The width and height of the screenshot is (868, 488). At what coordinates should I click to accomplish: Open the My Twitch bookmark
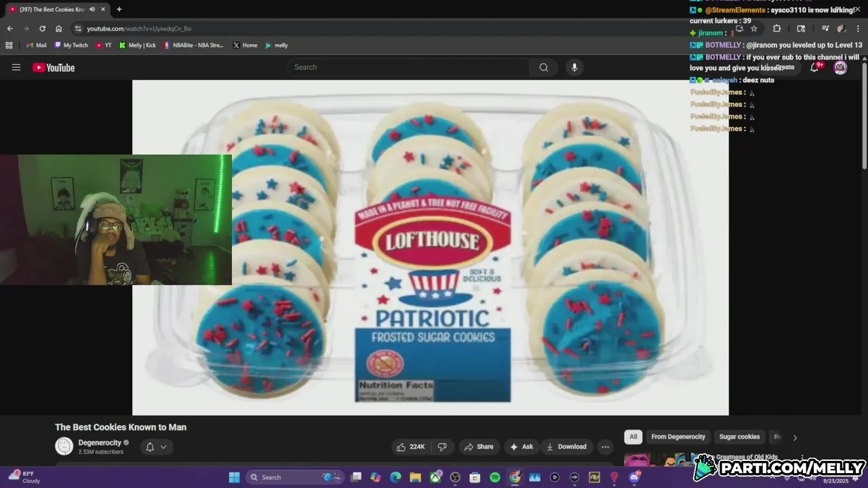click(x=71, y=45)
